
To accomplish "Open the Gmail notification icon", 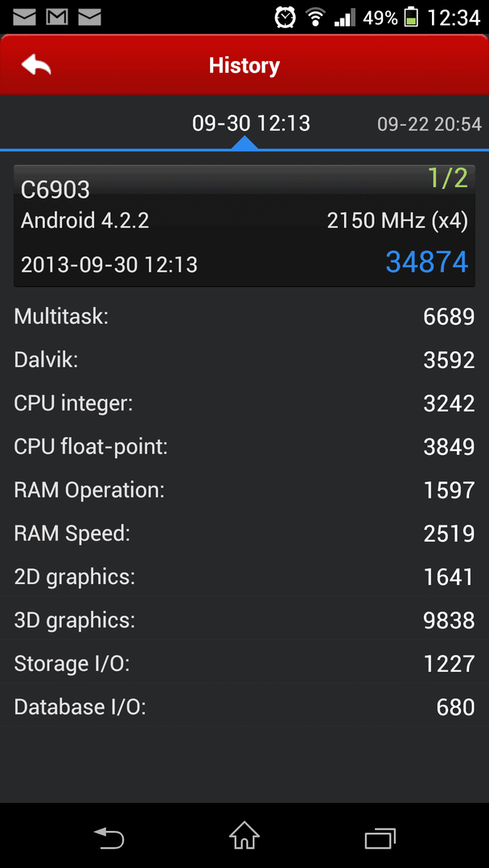I will coord(57,17).
